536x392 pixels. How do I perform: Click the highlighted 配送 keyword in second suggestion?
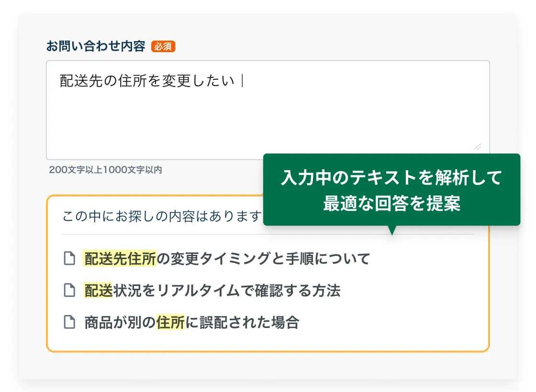click(x=98, y=290)
